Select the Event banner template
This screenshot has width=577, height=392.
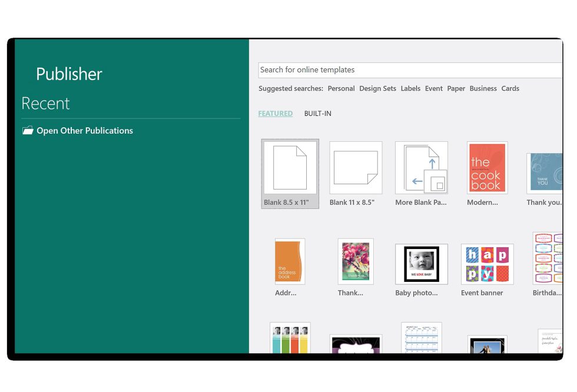pos(487,263)
